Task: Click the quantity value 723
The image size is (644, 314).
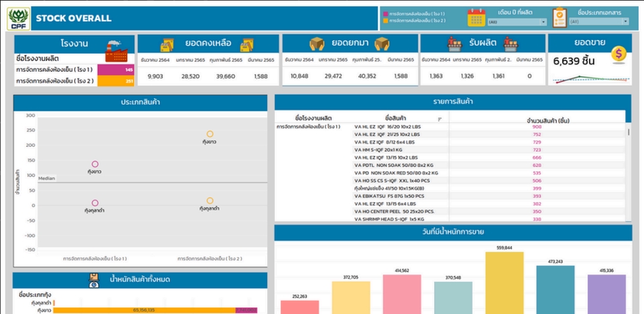Action: 537,150
